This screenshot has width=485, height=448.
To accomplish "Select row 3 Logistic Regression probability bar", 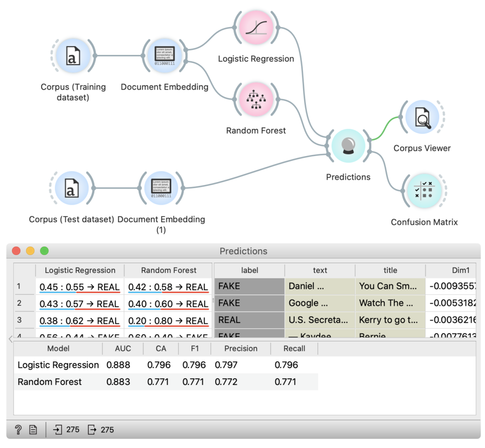I will coord(80,321).
